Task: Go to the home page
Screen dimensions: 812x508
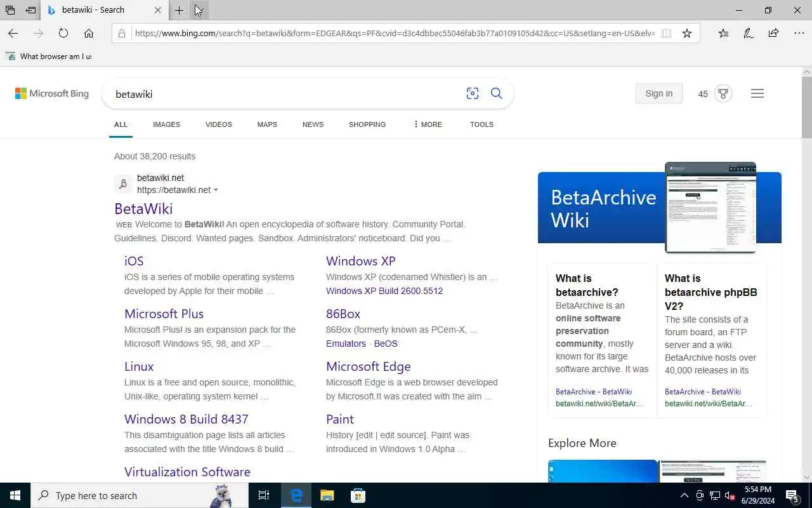Action: (89, 33)
